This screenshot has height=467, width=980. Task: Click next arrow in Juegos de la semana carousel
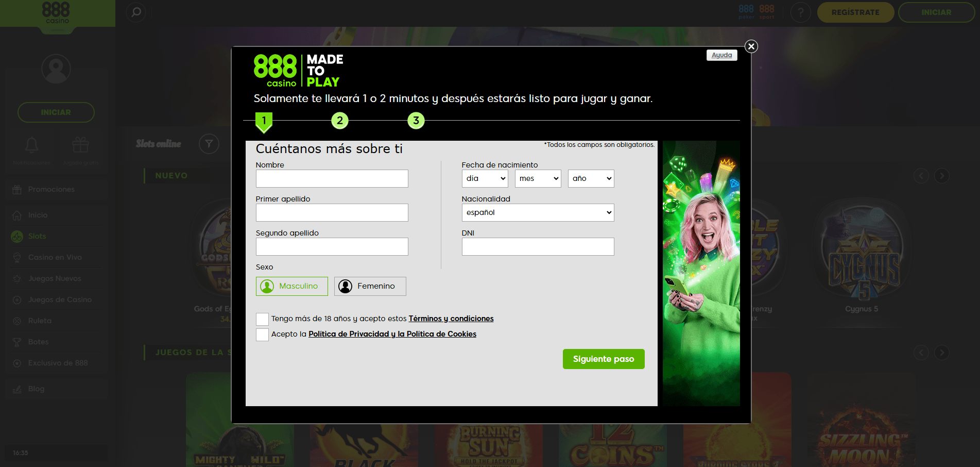point(942,353)
